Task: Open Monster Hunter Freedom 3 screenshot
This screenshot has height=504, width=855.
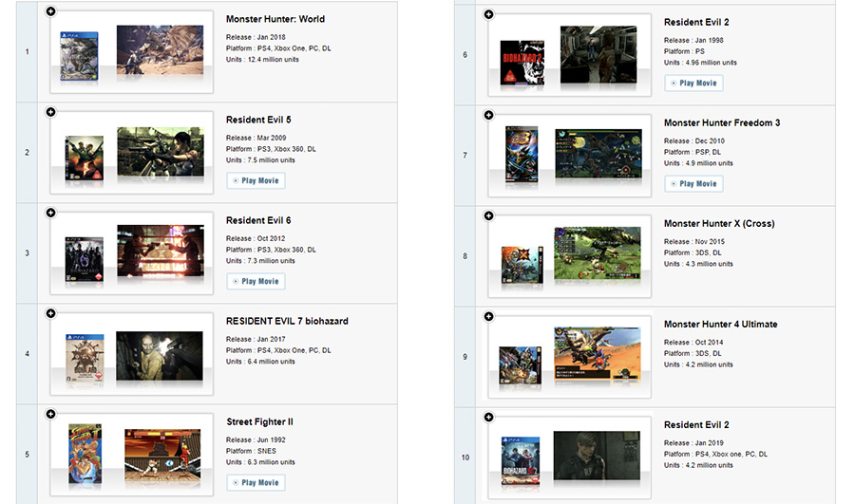Action: pos(598,154)
